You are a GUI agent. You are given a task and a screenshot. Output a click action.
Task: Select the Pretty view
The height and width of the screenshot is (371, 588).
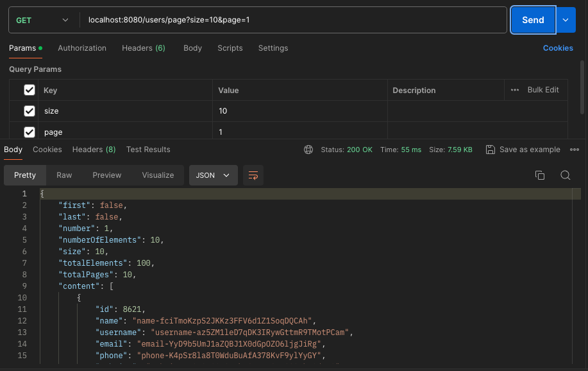pyautogui.click(x=25, y=175)
